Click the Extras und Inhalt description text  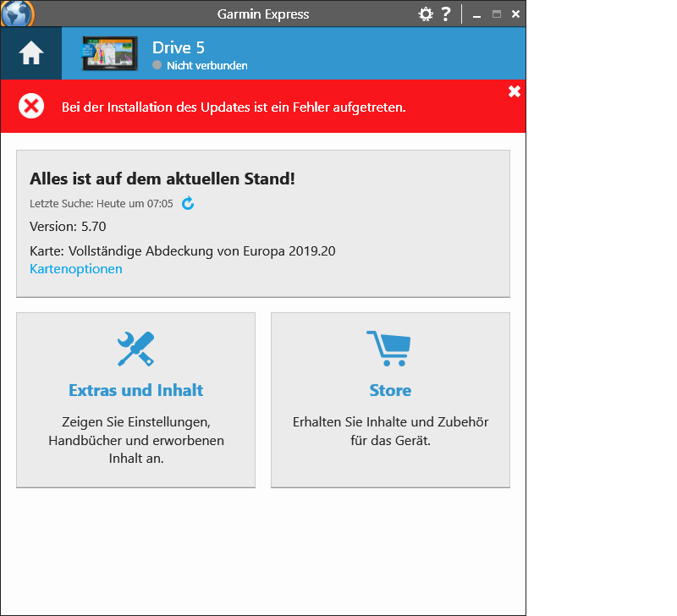click(136, 440)
